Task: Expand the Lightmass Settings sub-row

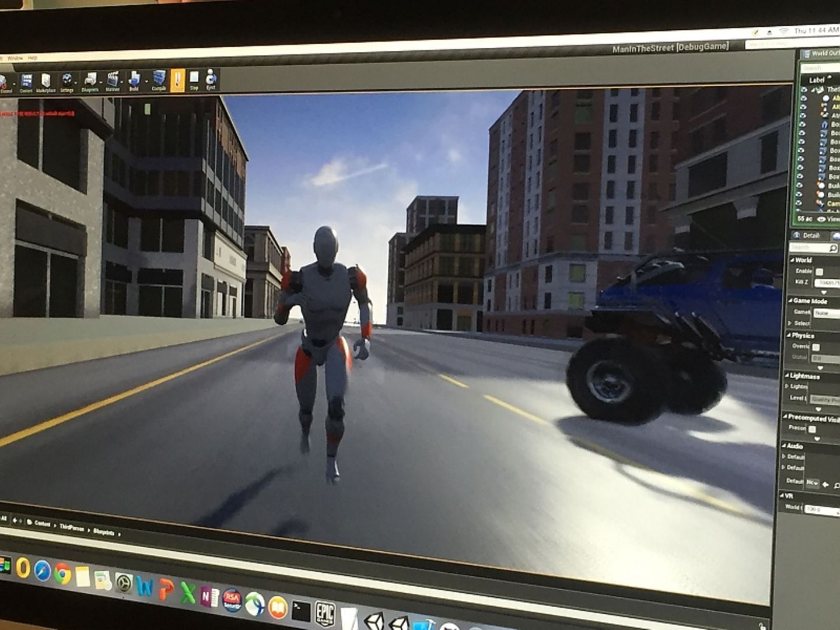Action: (787, 387)
